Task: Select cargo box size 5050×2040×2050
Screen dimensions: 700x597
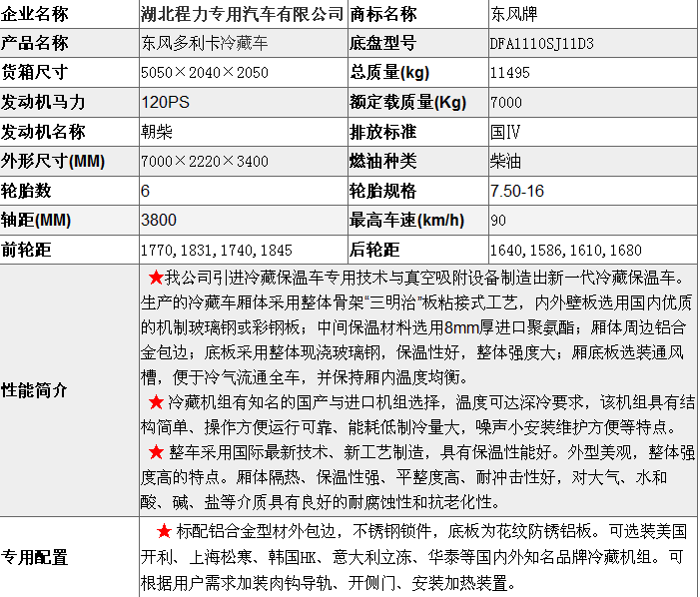Action: [x=205, y=73]
